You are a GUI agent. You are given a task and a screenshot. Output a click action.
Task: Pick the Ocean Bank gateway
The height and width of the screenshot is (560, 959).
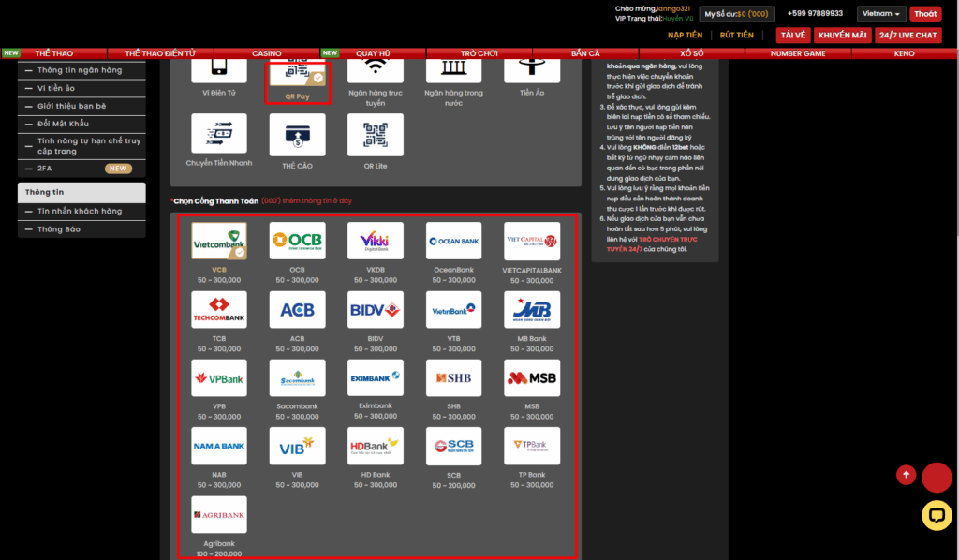tap(454, 241)
